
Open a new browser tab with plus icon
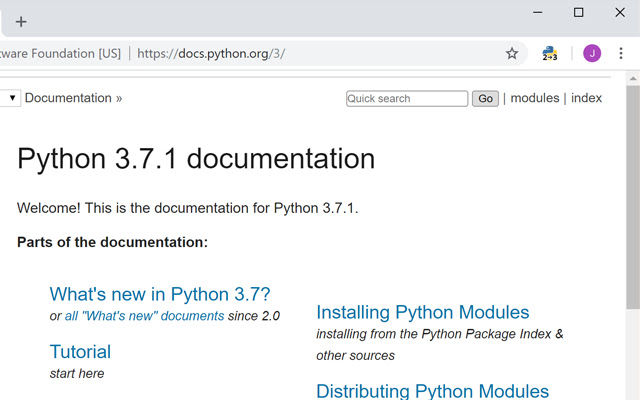click(21, 22)
